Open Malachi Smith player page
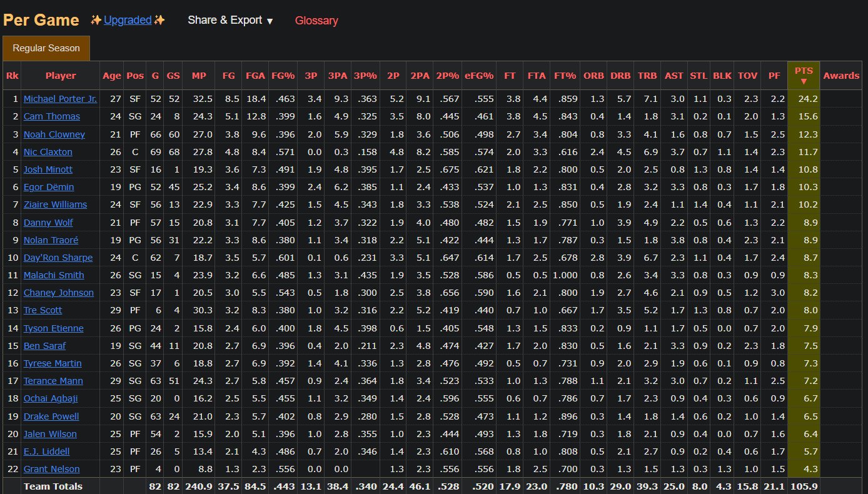Screen dimensions: 868x494 pyautogui.click(x=54, y=275)
